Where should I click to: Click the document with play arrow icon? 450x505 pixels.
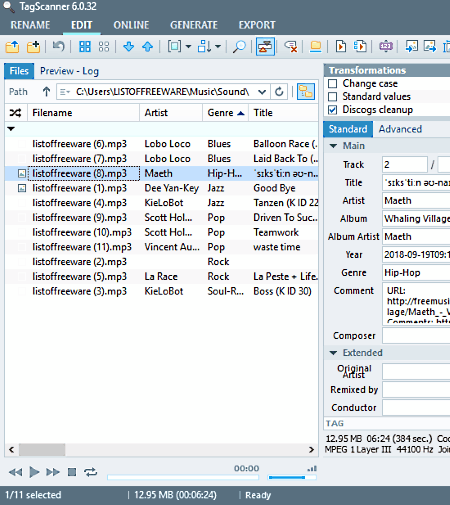coord(341,46)
